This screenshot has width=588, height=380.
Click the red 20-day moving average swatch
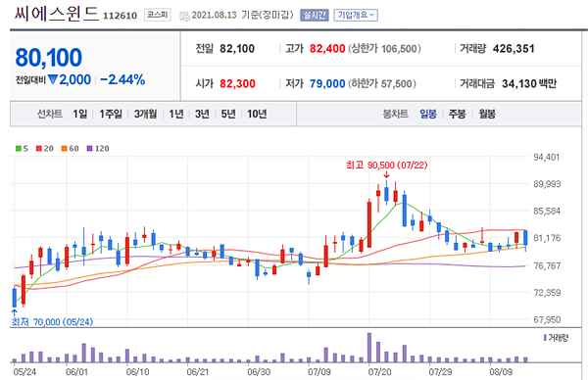(38, 149)
